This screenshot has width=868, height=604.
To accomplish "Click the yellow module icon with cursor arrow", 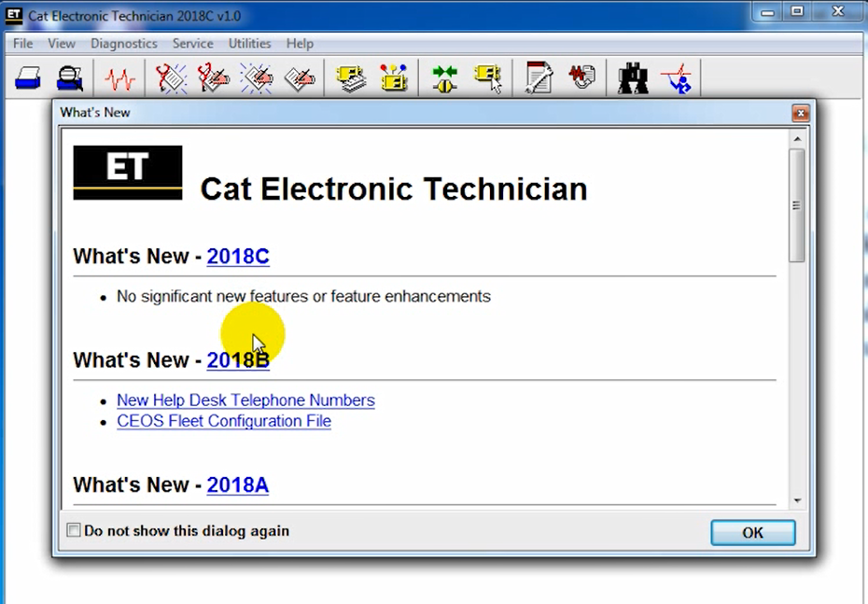I will (487, 79).
